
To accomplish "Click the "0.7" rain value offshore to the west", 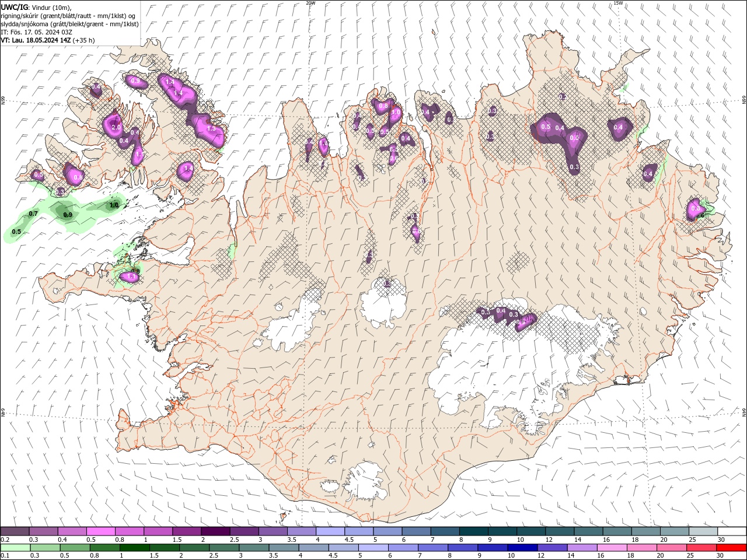I will pyautogui.click(x=33, y=214).
